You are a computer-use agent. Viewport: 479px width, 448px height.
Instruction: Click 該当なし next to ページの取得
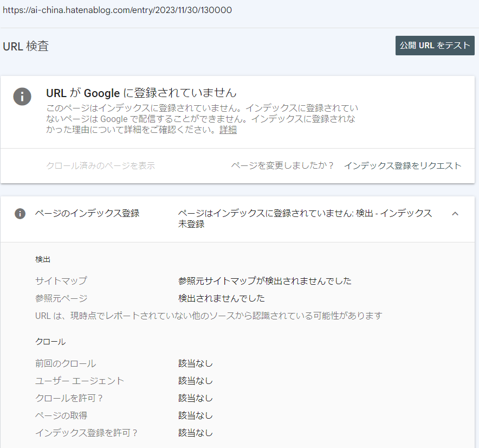(x=196, y=415)
